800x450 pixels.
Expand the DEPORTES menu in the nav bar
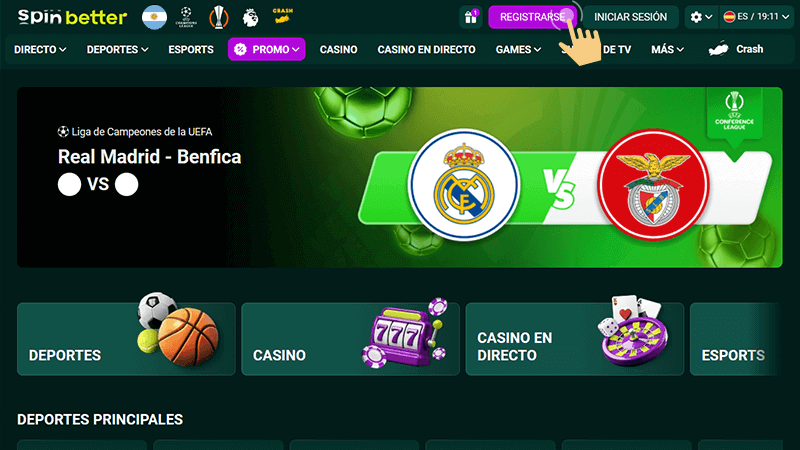(x=117, y=49)
